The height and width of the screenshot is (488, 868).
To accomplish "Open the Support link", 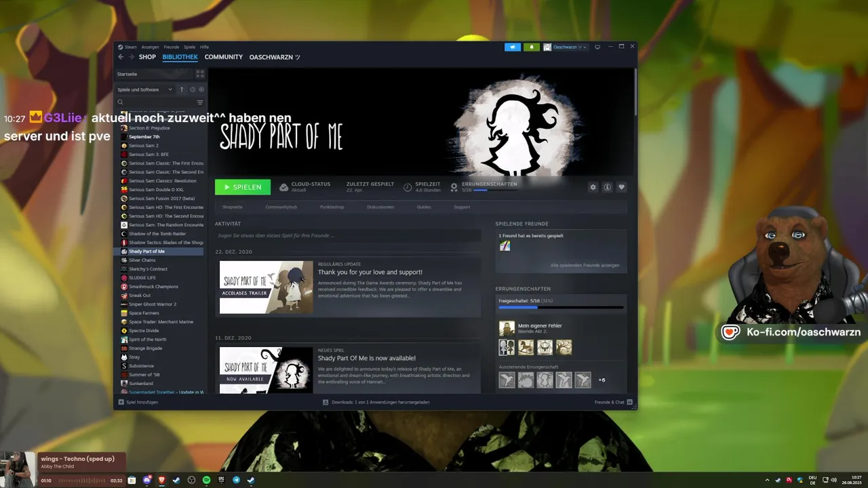I will point(462,207).
